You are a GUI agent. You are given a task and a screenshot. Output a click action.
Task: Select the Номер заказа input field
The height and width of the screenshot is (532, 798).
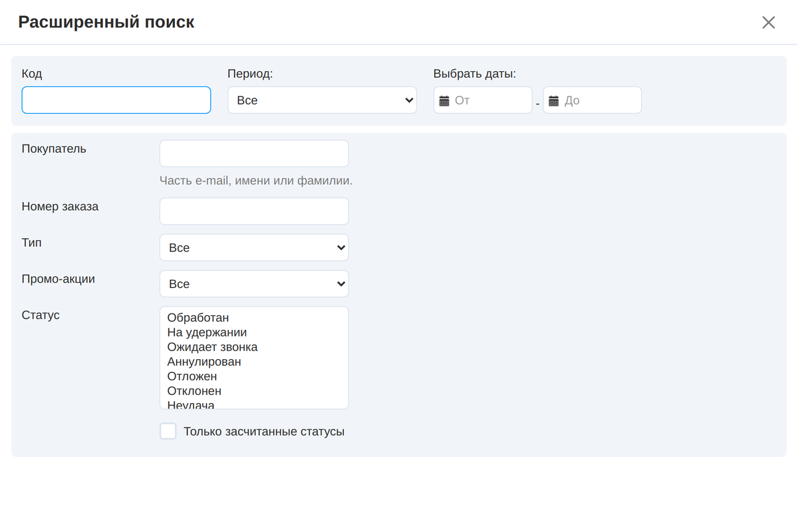pos(254,211)
